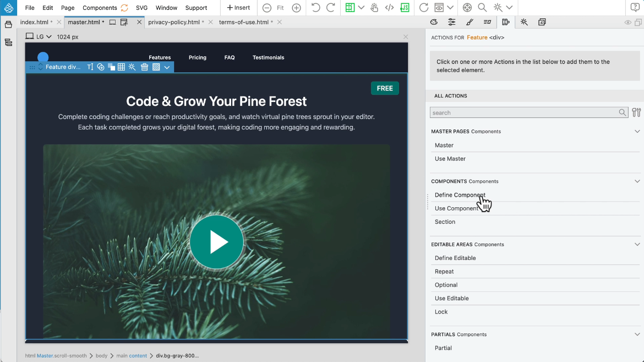644x362 pixels.
Task: Open the code editor with the </> icon
Action: (x=389, y=8)
